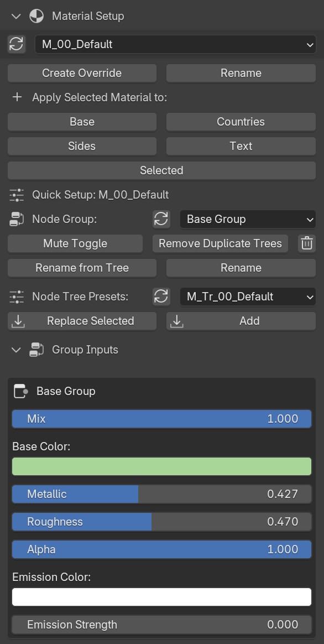This screenshot has width=324, height=644.
Task: Refresh the material list with the icon beside M_00_Default
Action: click(17, 44)
